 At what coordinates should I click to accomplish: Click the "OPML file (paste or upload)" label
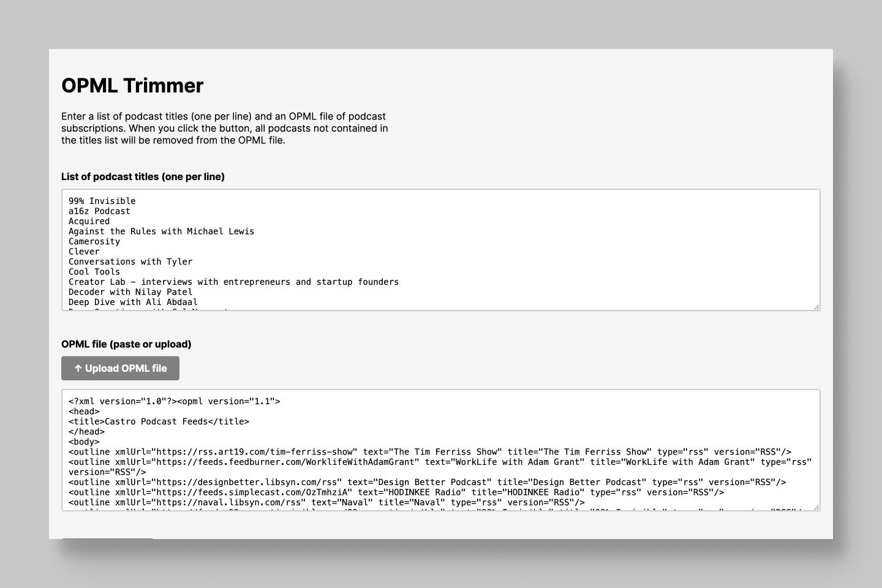tap(126, 344)
